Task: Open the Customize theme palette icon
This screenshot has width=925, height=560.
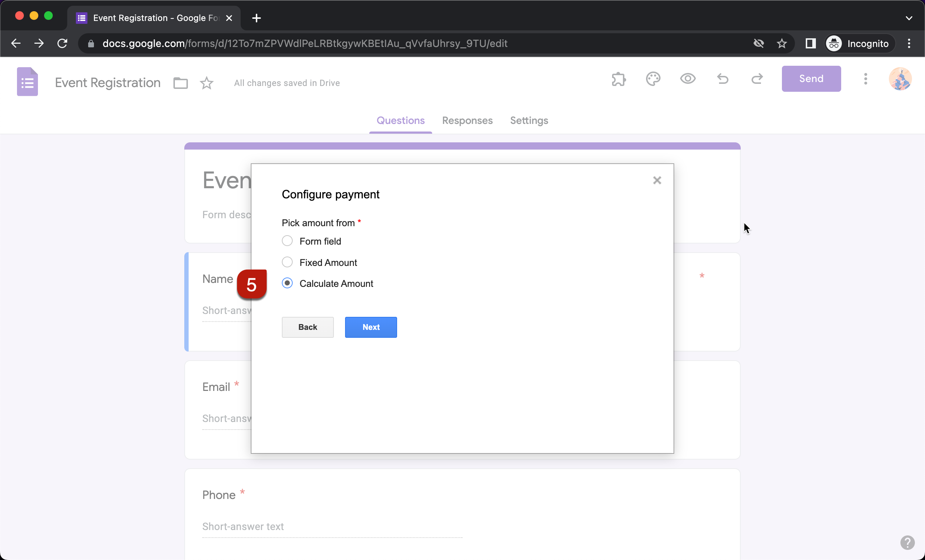Action: (x=653, y=79)
